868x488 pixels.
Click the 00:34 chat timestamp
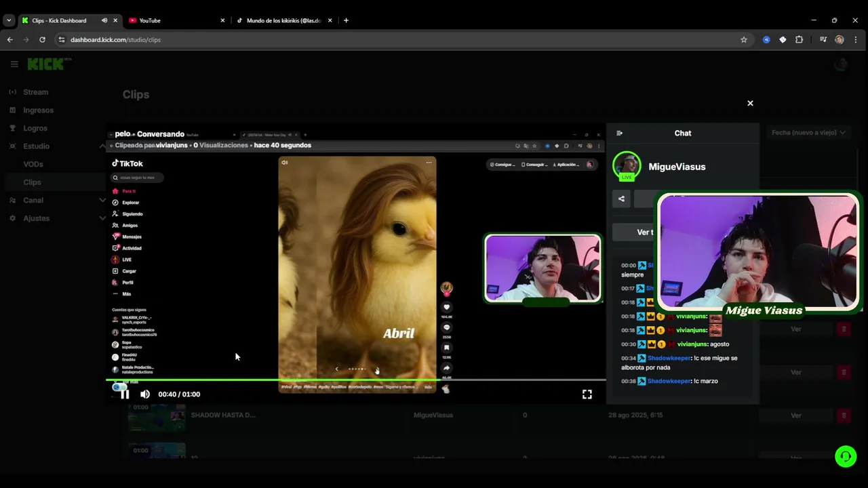pos(629,358)
